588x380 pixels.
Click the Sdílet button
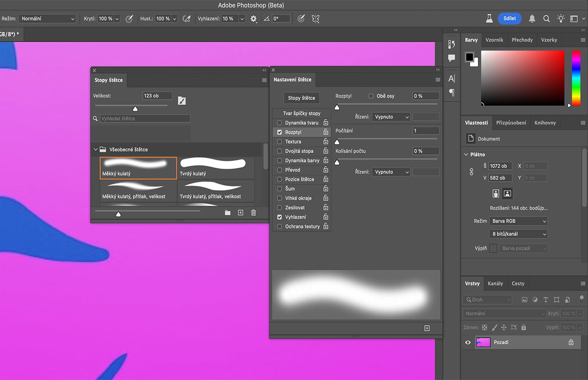click(510, 19)
